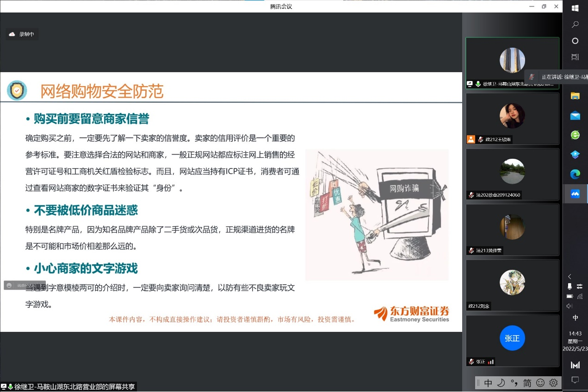Screen dimensions: 588x392
Task: Click the system volume speaker icon
Action: tap(569, 306)
